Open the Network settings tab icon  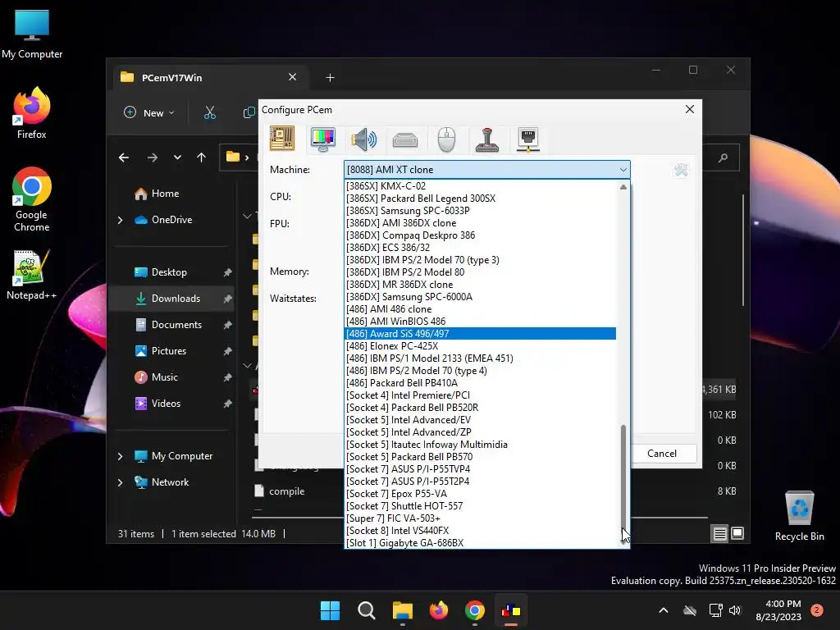528,139
